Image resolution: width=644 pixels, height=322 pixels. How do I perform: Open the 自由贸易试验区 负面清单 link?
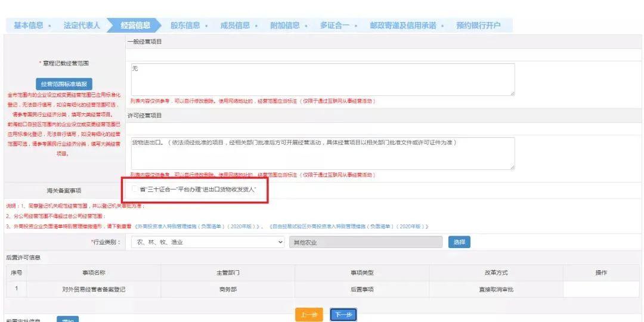click(348, 227)
